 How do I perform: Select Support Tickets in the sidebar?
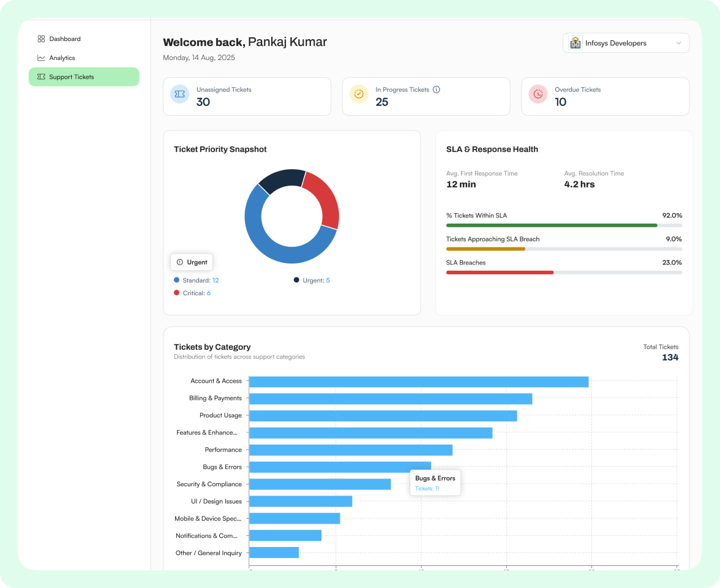coord(83,77)
